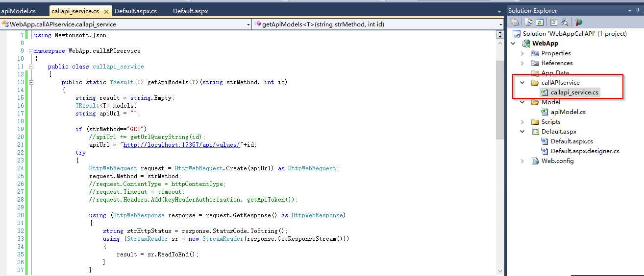
Task: Click the Web.config file icon
Action: click(535, 161)
